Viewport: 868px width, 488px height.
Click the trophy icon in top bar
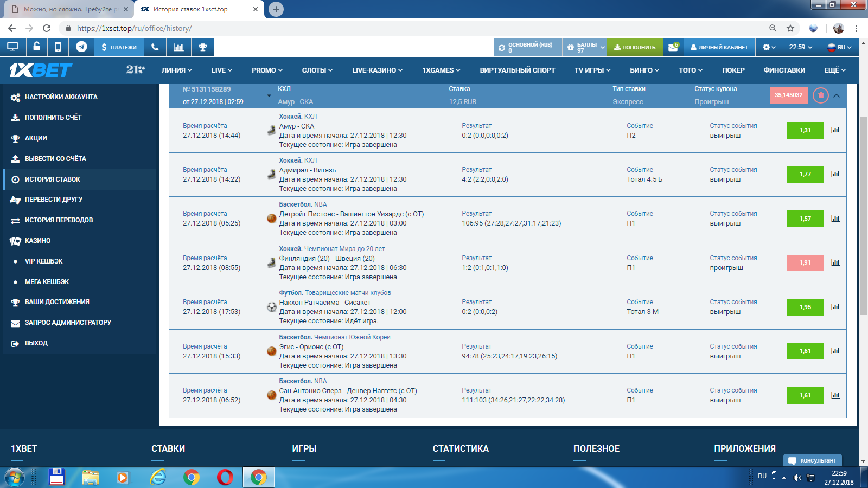(203, 47)
